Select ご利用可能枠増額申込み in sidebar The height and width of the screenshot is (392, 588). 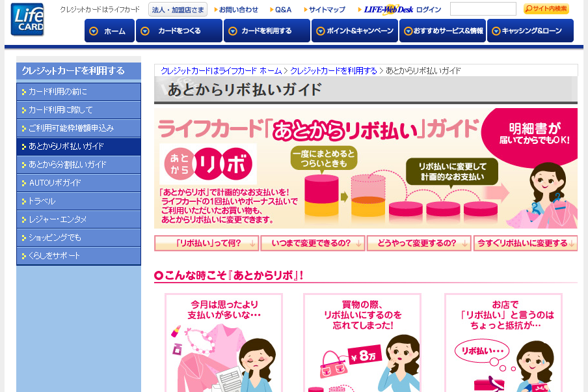[x=79, y=128]
